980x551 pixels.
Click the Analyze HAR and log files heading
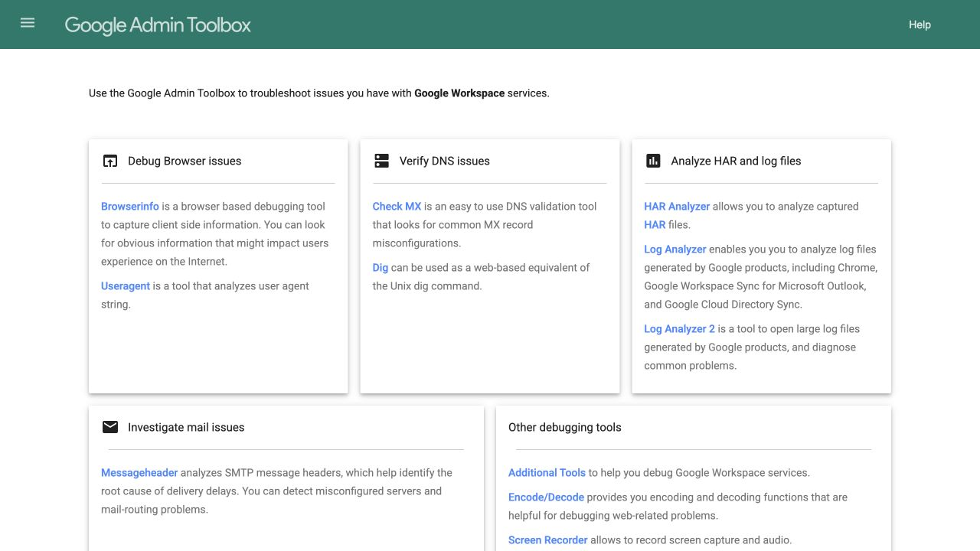(x=736, y=161)
